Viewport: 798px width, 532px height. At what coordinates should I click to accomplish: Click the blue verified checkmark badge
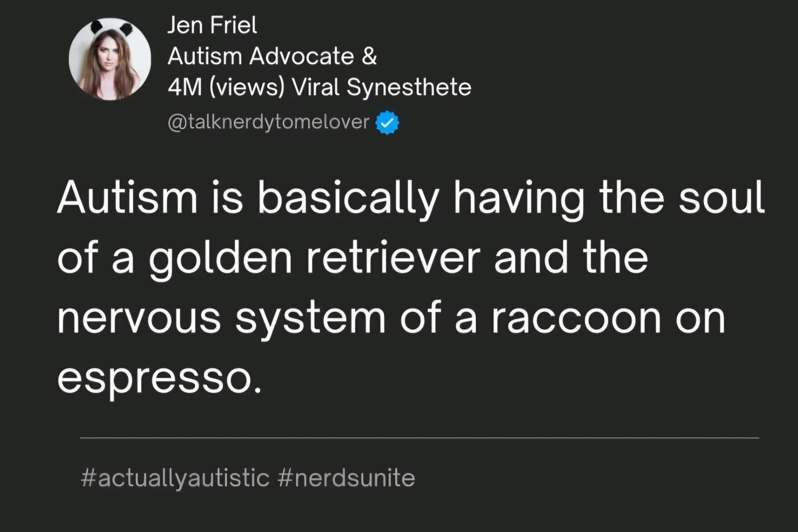tap(387, 123)
